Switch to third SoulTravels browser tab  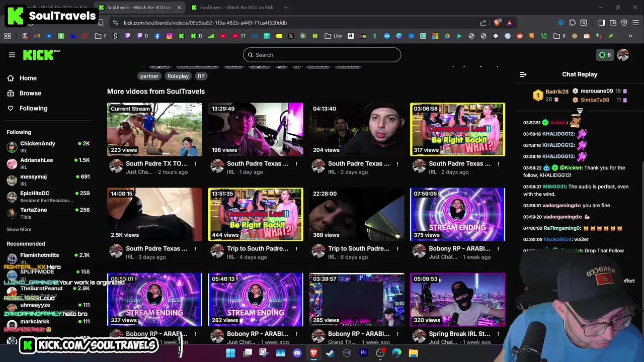click(x=231, y=8)
